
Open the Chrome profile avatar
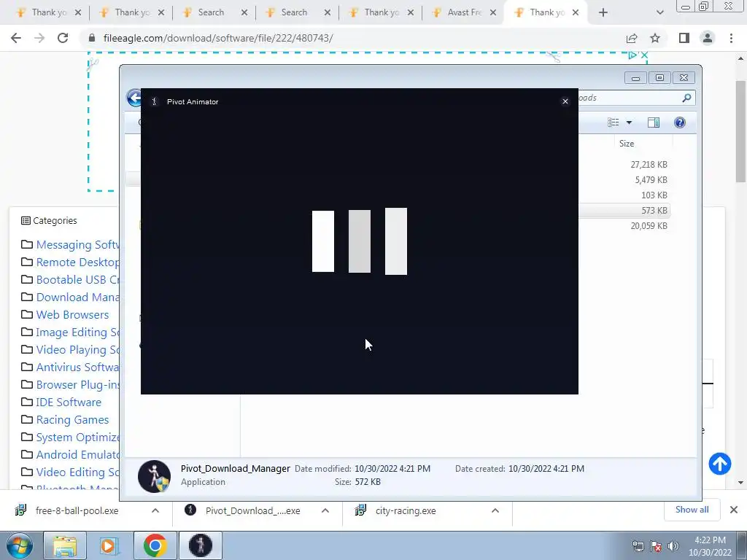(708, 38)
